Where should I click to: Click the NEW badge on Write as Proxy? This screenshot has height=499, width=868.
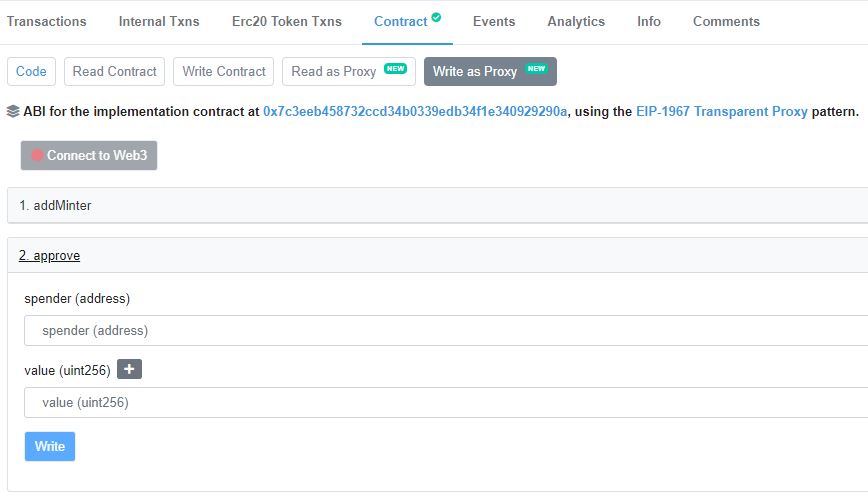coord(536,69)
